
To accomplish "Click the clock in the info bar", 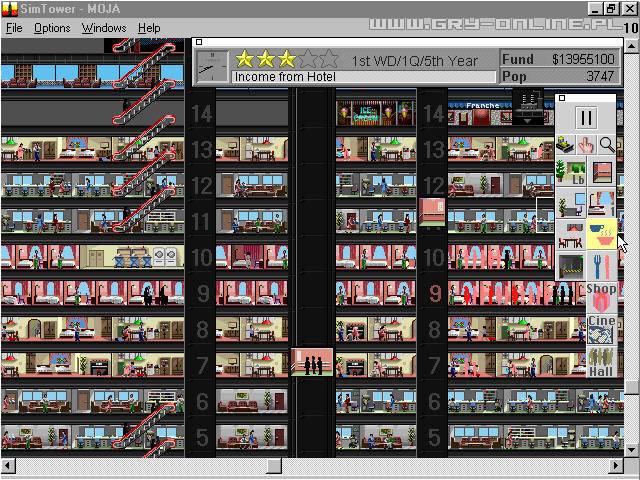I will click(x=212, y=67).
